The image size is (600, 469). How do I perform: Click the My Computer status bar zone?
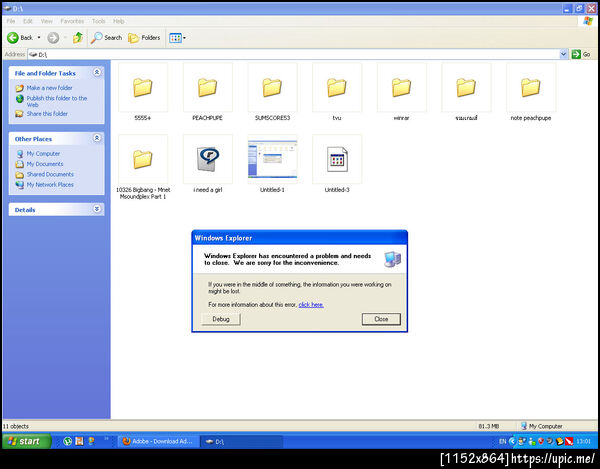[541, 426]
